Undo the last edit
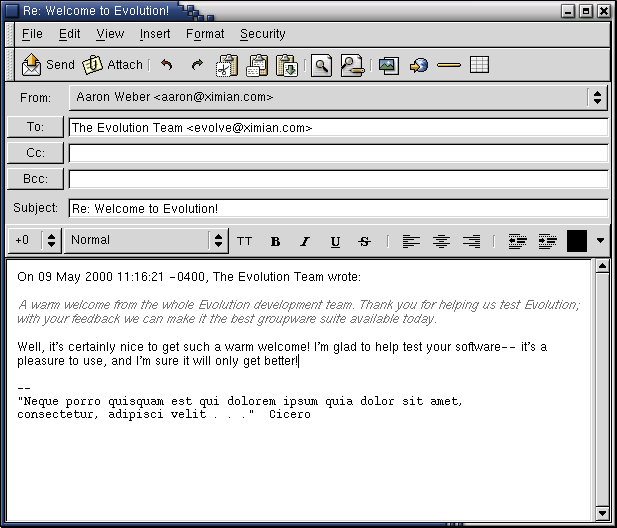 point(167,65)
